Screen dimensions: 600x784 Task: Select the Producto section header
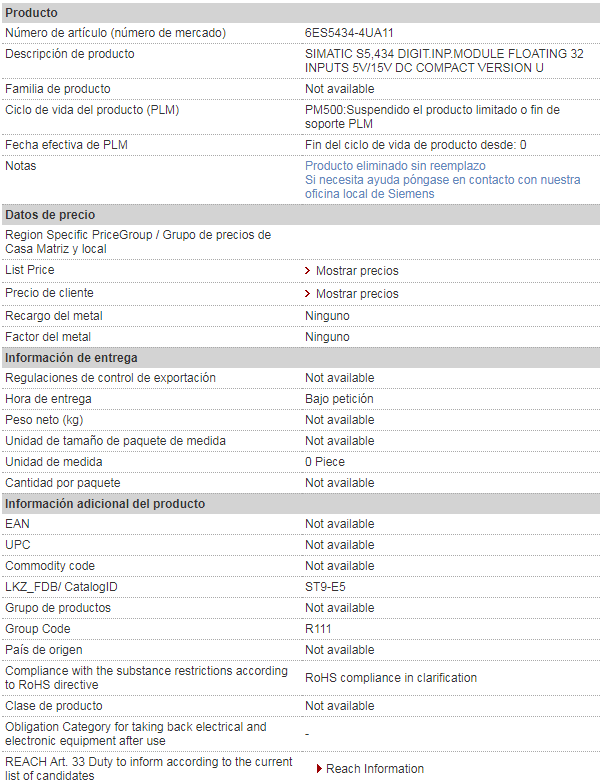[x=300, y=12]
